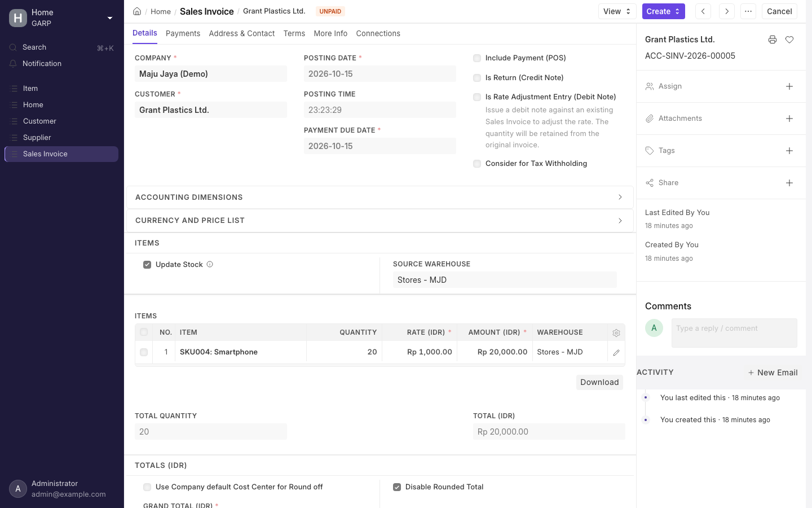
Task: Open the Address & Contact tab
Action: [242, 34]
